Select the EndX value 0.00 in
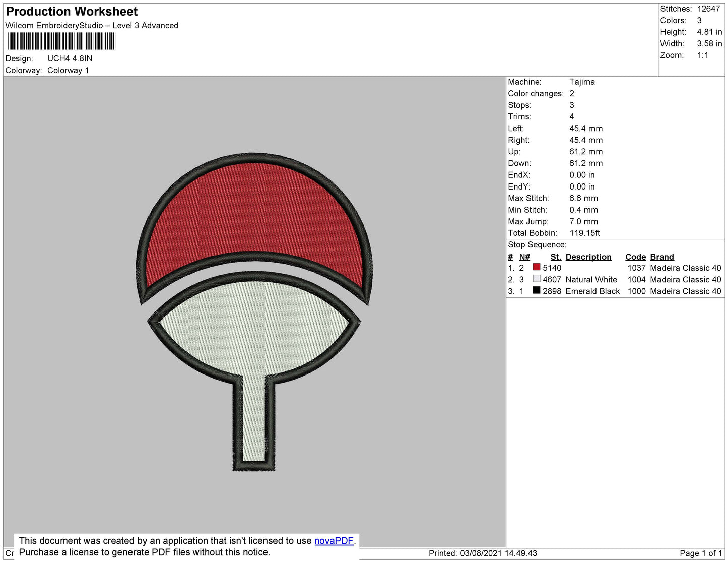 click(x=582, y=175)
